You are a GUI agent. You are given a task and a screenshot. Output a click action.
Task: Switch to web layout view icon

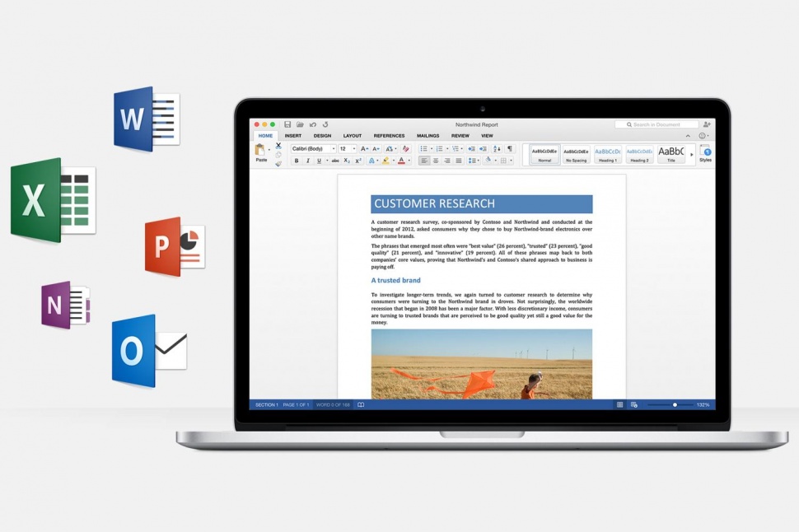634,404
